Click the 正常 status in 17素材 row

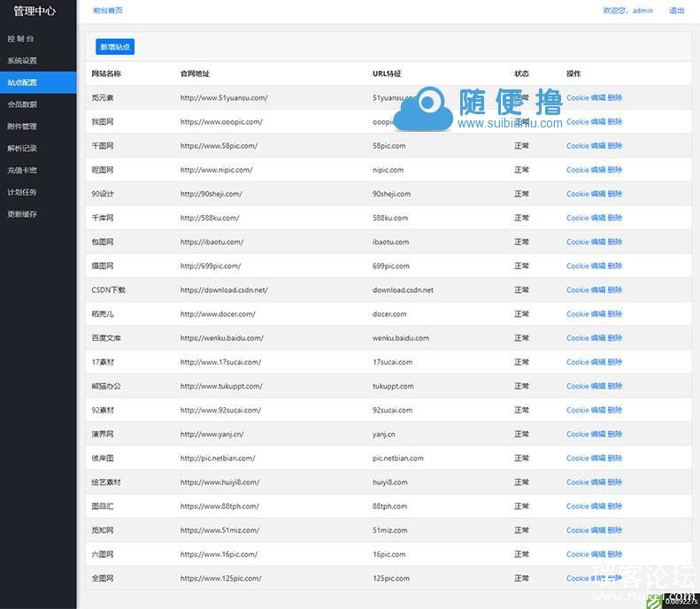click(521, 362)
